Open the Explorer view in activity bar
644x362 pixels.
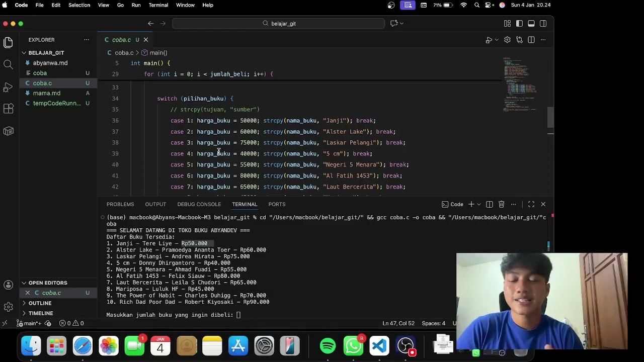coord(8,43)
